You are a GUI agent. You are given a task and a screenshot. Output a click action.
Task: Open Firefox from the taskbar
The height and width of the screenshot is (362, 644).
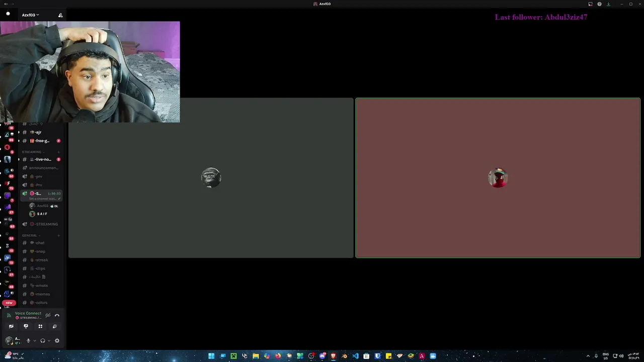278,356
